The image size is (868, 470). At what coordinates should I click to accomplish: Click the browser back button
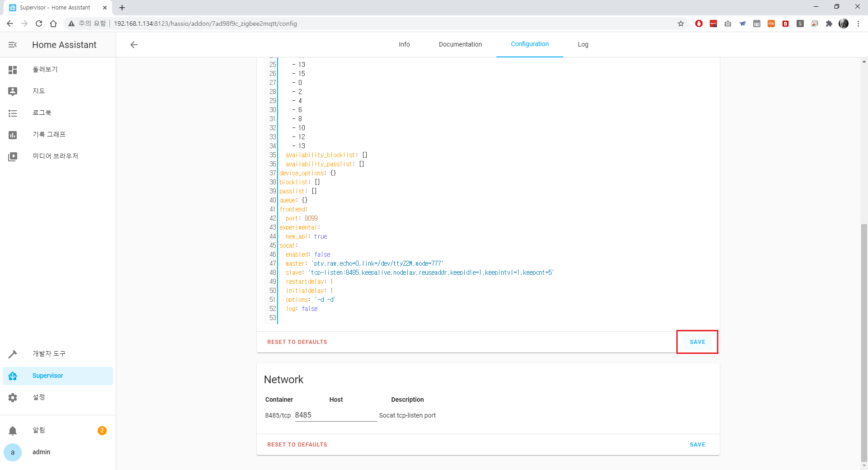(10, 23)
